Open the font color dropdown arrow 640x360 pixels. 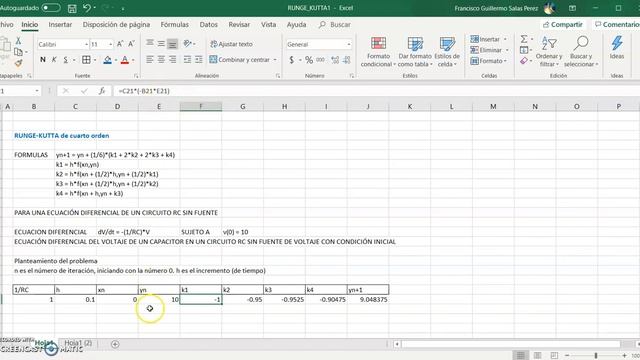click(x=133, y=60)
